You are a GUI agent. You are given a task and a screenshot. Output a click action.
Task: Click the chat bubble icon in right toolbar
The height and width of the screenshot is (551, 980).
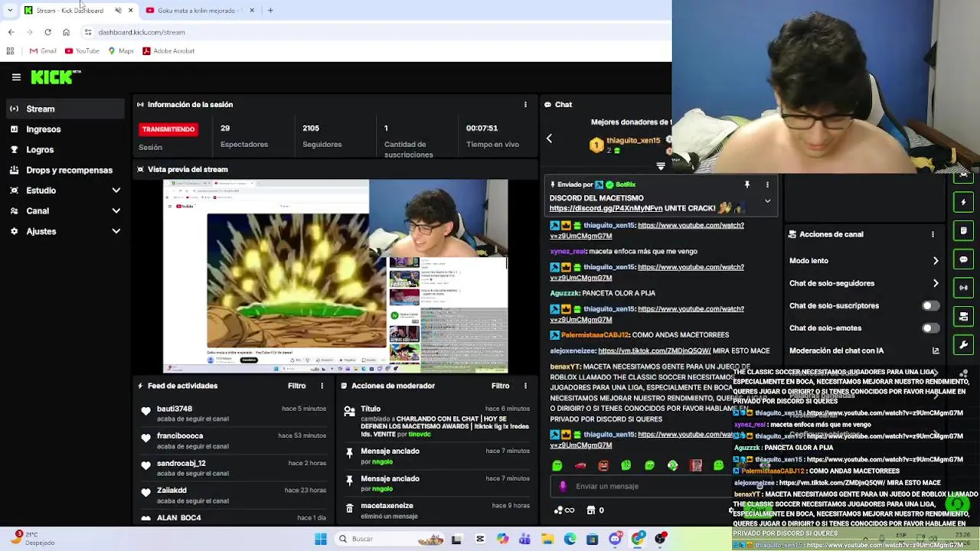tap(964, 259)
